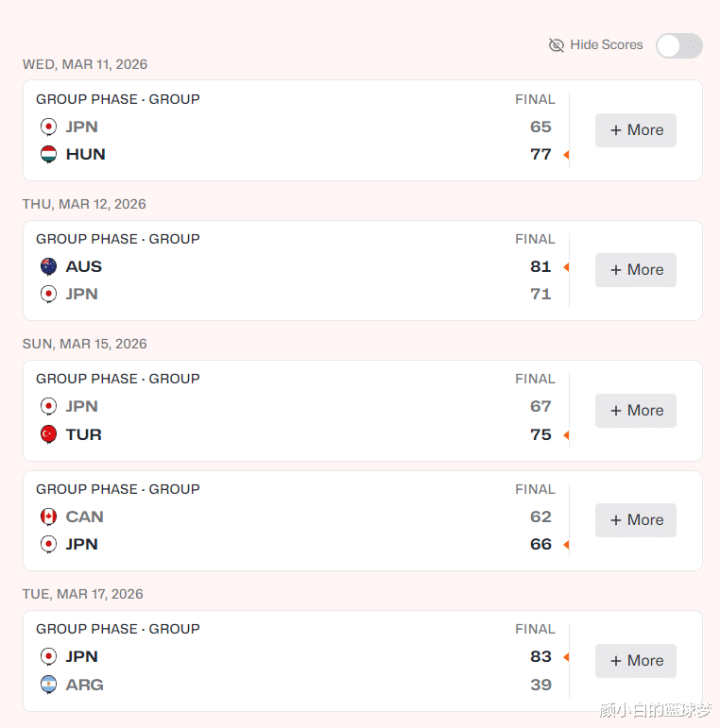
Task: Click the TUR team name
Action: [x=84, y=434]
